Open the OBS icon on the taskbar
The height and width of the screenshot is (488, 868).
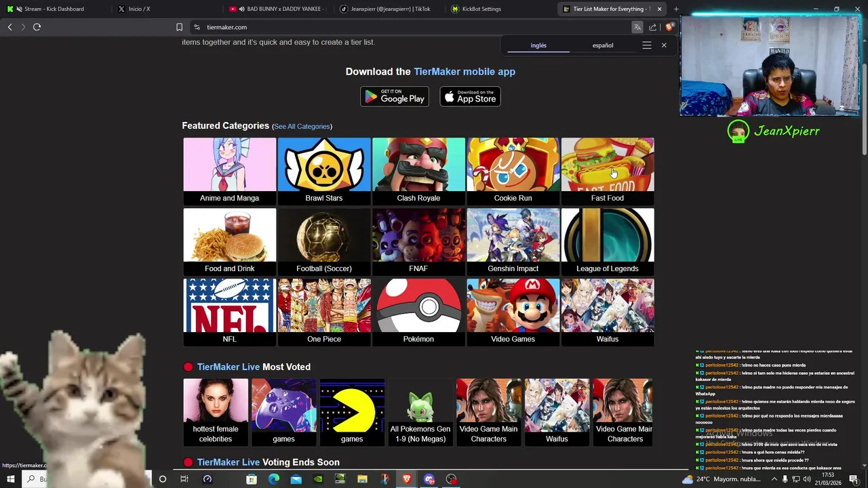coord(452,479)
